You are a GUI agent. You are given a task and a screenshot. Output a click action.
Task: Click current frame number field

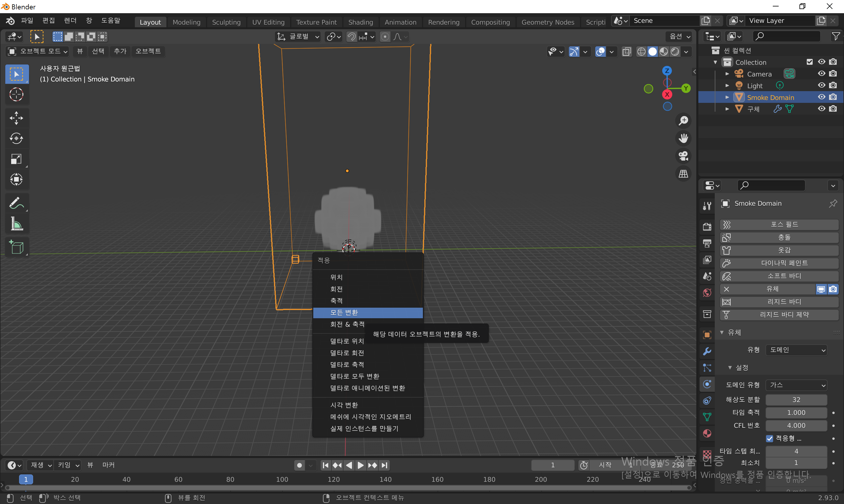click(553, 465)
